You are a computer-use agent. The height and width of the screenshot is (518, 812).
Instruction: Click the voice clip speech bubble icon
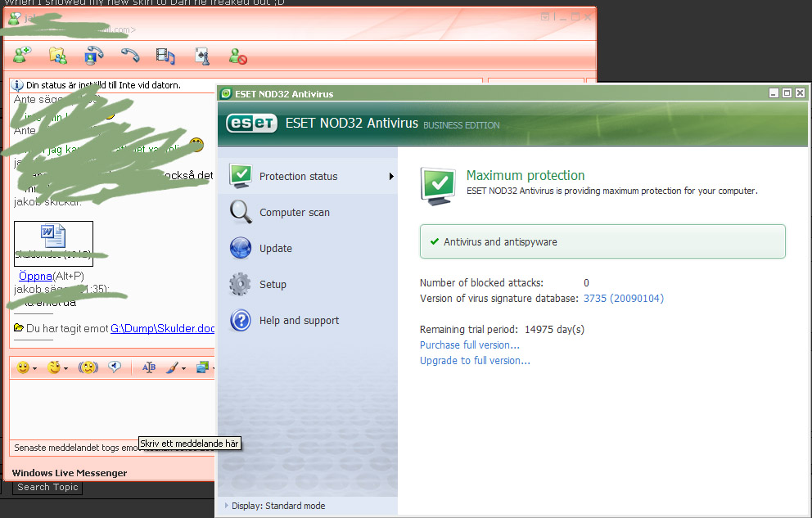[115, 368]
